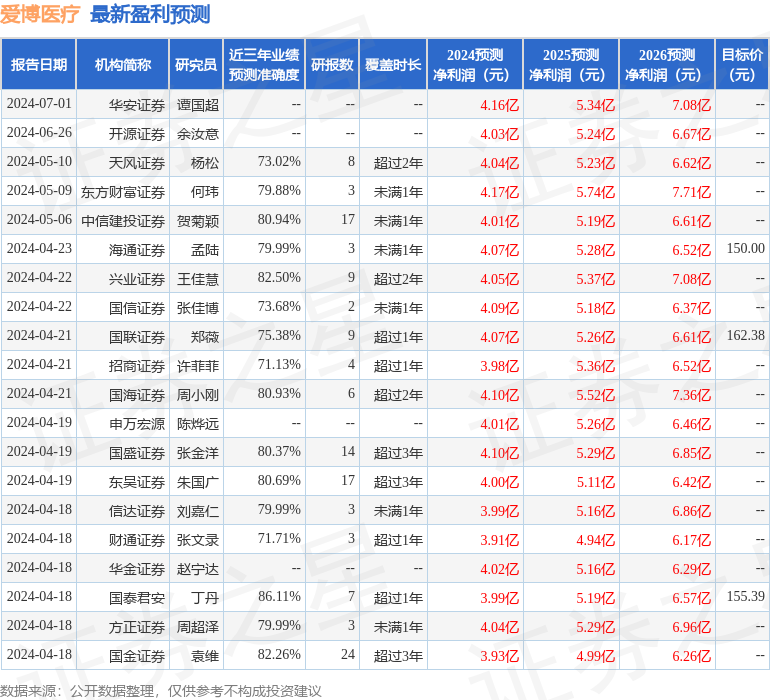Click the 覆盖时长 column header
Viewport: 770px width, 700px height.
pyautogui.click(x=393, y=65)
